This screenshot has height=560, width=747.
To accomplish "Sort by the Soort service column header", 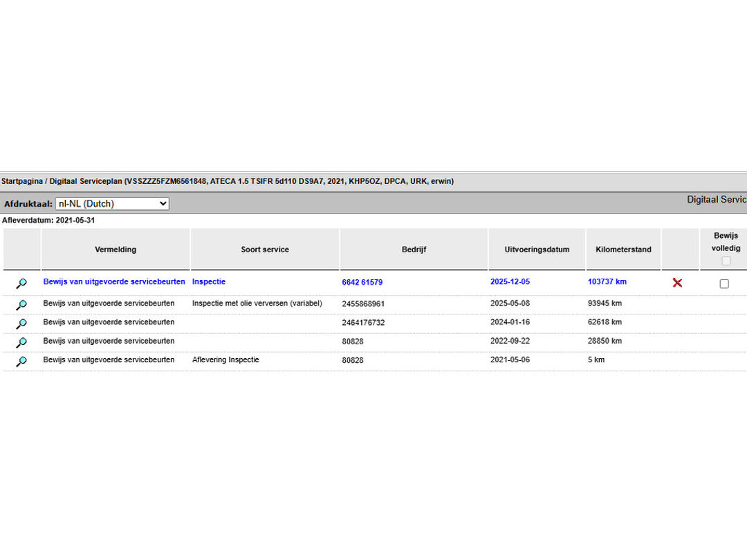I will pos(265,250).
